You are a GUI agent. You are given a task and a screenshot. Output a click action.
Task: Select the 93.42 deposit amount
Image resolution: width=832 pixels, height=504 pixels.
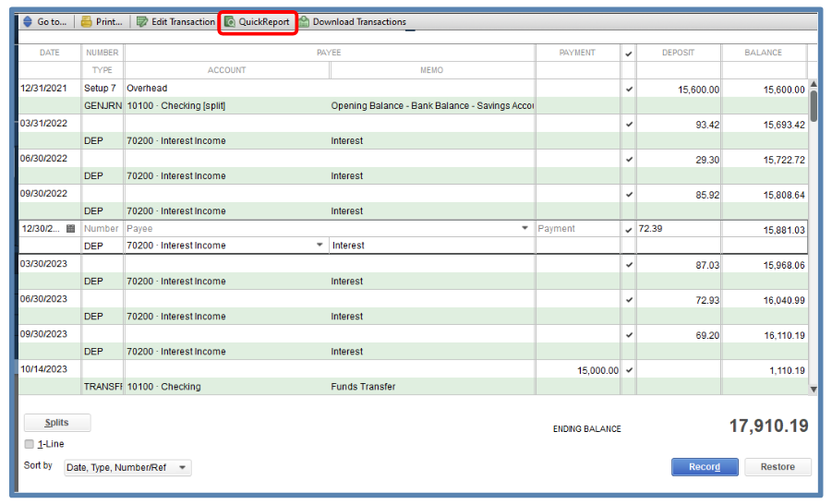[707, 125]
